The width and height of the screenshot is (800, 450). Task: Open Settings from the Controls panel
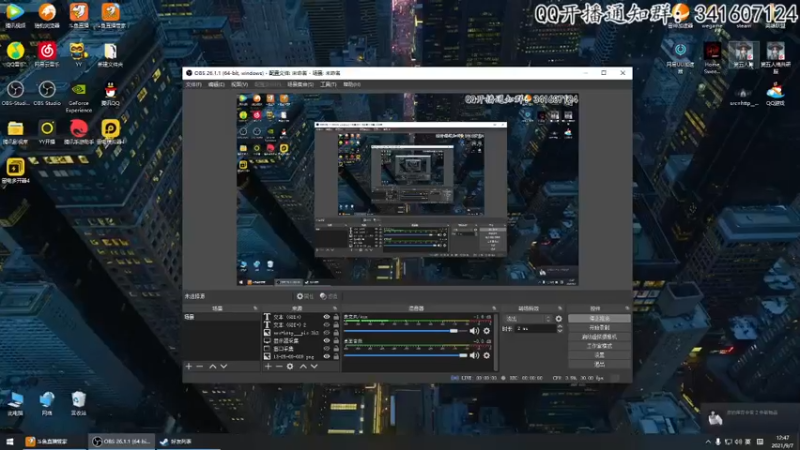pos(599,355)
